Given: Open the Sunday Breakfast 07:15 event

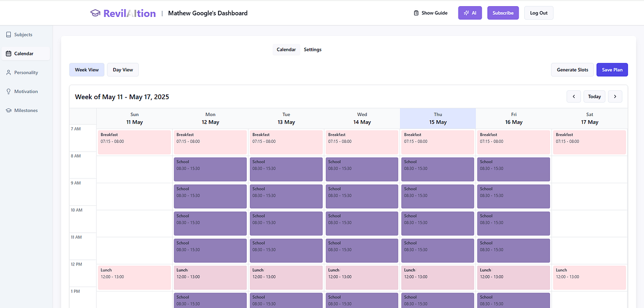Looking at the screenshot, I should pos(135,142).
